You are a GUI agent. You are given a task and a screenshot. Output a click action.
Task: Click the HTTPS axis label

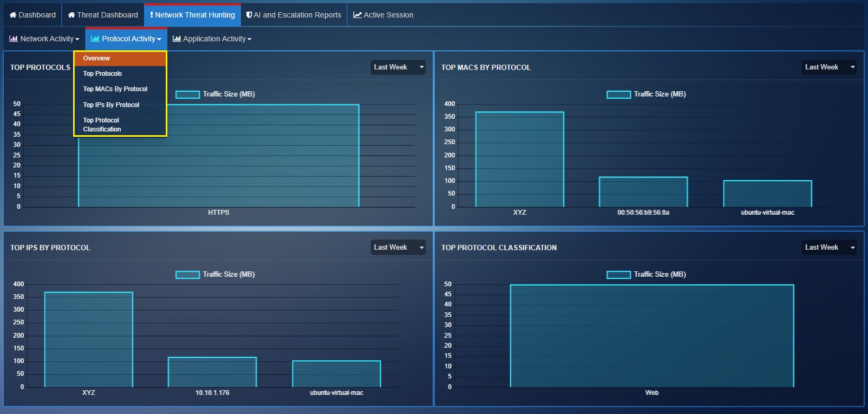point(219,213)
